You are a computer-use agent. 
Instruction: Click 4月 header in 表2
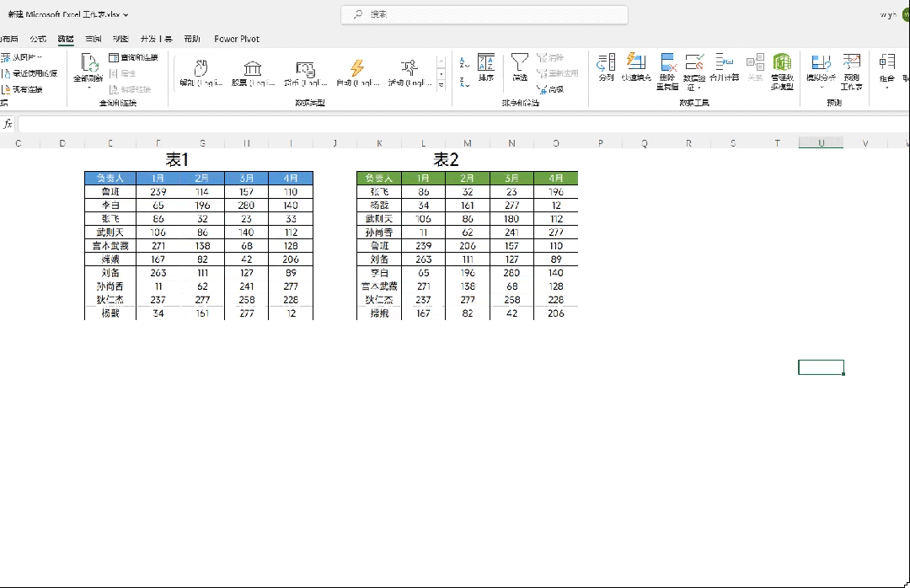(556, 179)
